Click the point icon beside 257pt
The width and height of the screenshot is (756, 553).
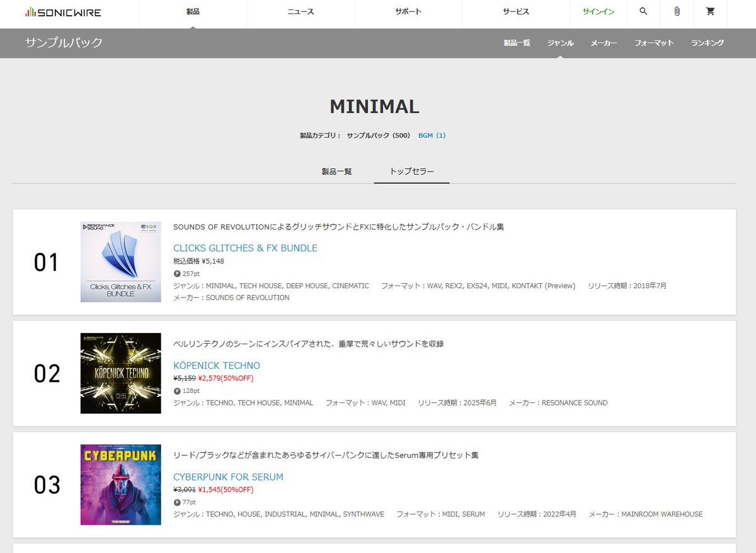coord(177,274)
